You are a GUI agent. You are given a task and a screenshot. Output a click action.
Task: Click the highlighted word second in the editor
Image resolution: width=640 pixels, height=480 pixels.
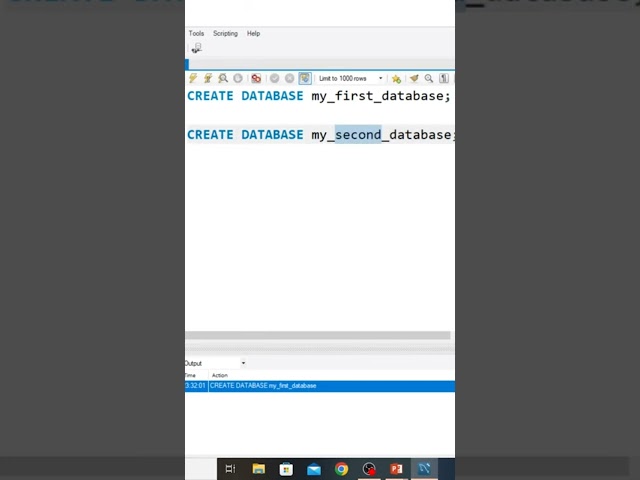[358, 134]
